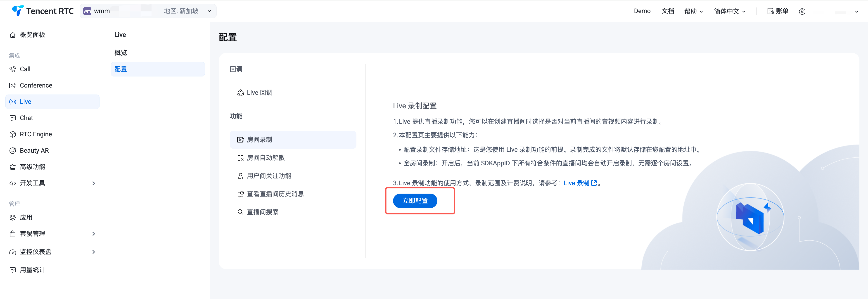Viewport: 868px width, 299px height.
Task: Select 房间自动解散 in the feature list
Action: tap(266, 158)
